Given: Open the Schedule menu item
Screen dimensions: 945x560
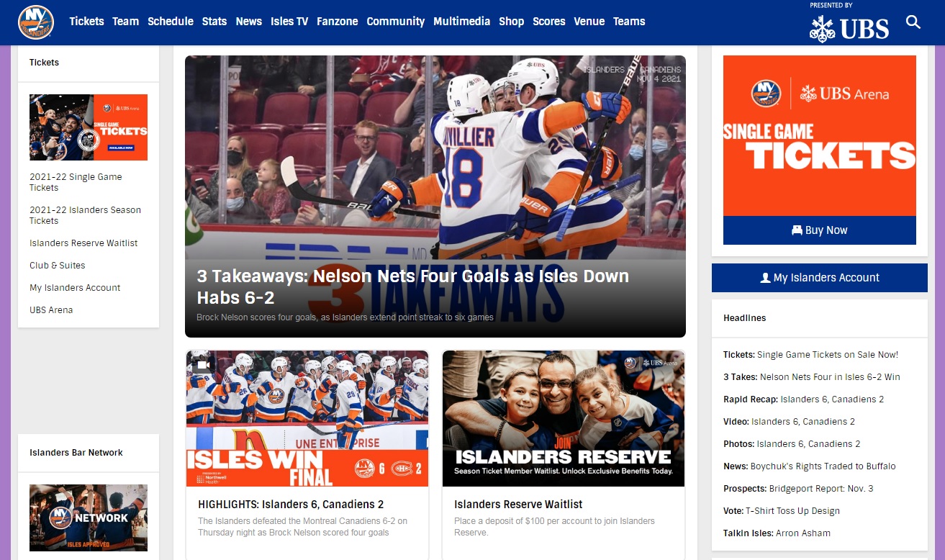Looking at the screenshot, I should tap(171, 22).
